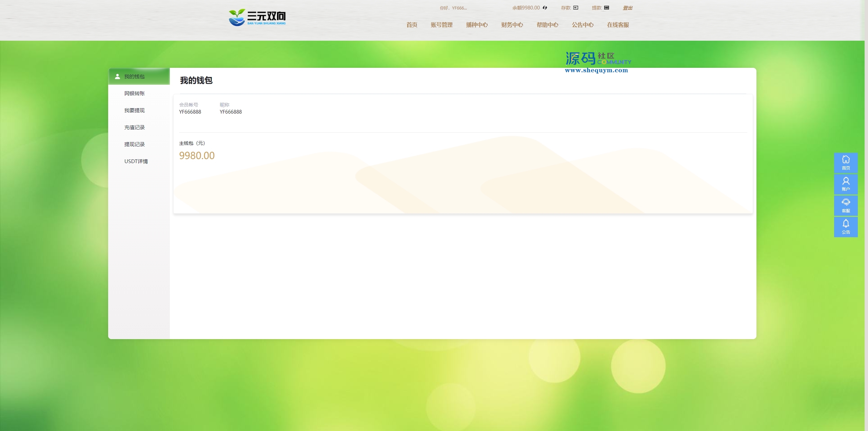Open 提现记录 sidebar entry
868x431 pixels.
(134, 144)
